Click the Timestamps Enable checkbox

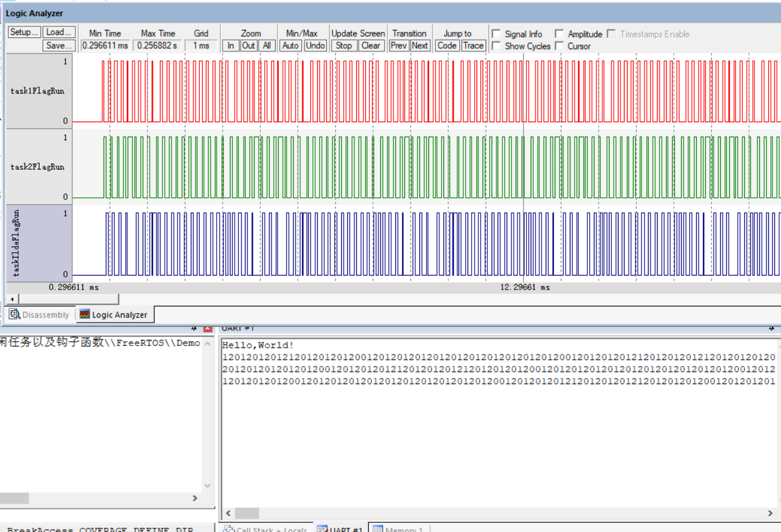click(611, 34)
